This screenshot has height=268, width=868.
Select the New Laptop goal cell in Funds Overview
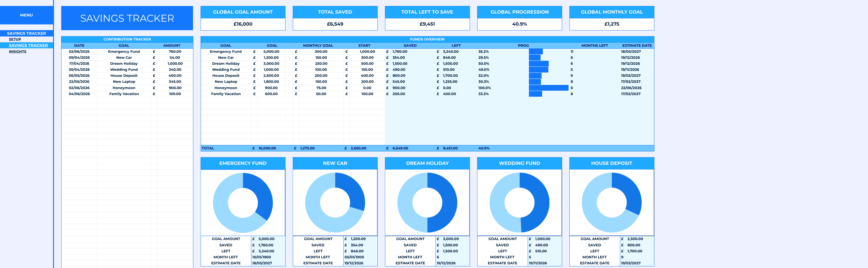226,81
